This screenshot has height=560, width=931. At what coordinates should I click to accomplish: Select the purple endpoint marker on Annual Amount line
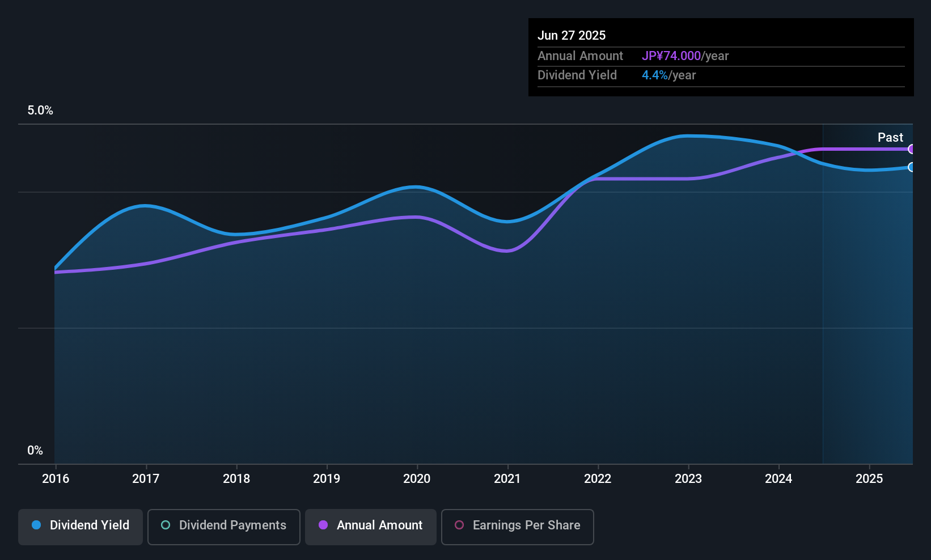[x=911, y=149]
